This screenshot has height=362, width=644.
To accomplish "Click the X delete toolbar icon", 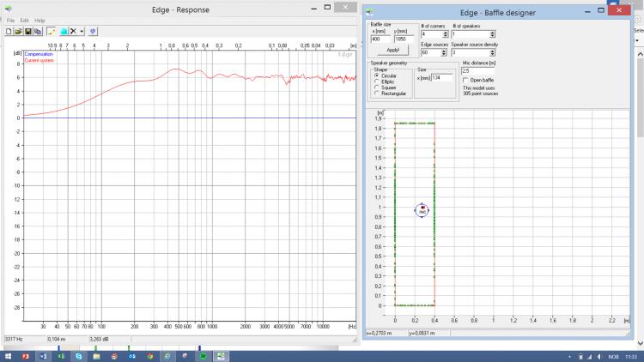I will point(73,31).
